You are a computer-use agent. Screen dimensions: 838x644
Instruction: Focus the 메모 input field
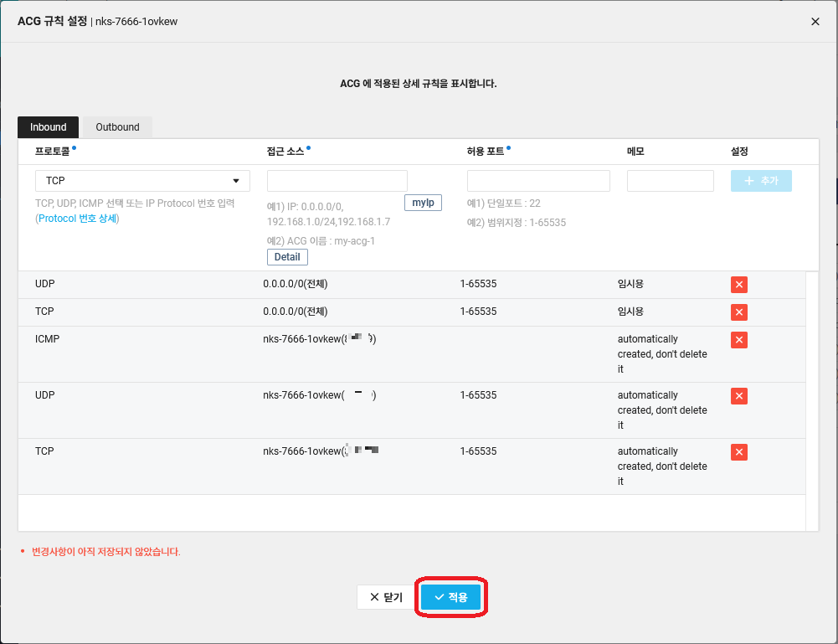coord(671,181)
